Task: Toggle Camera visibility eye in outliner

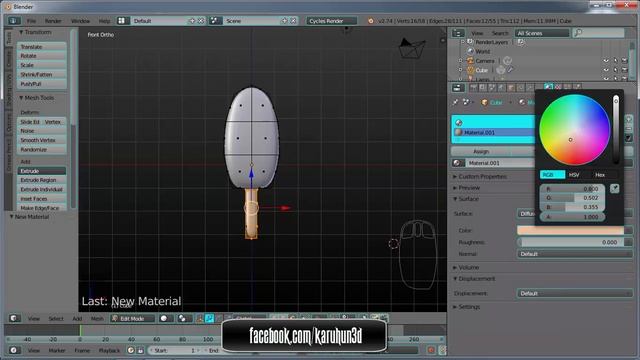Action: (606, 61)
